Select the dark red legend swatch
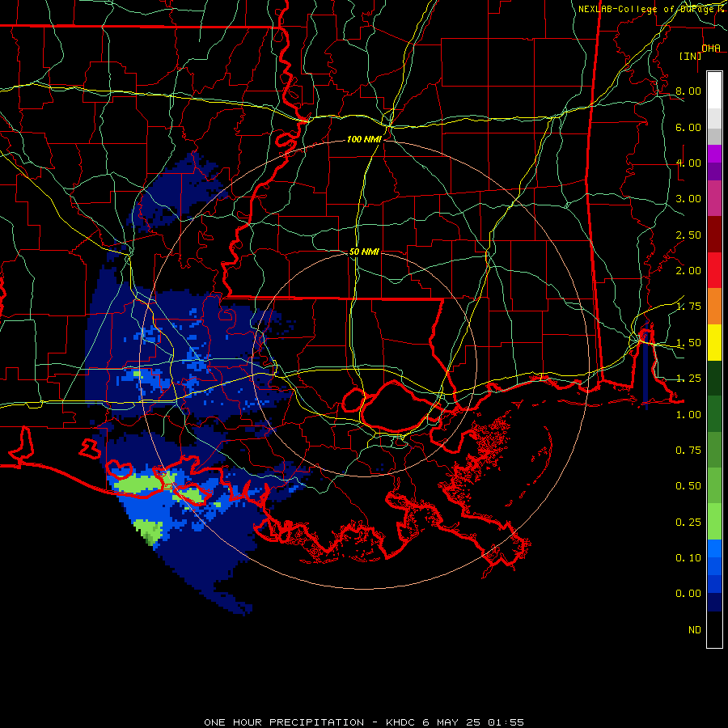Image resolution: width=728 pixels, height=728 pixels. (714, 234)
